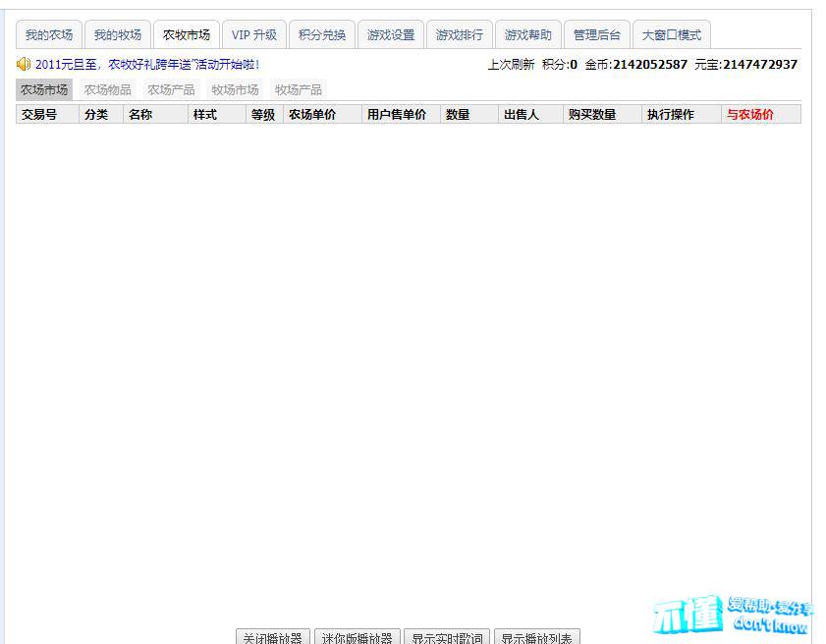Click the red 与农场价 column header
The width and height of the screenshot is (826, 644).
(750, 115)
